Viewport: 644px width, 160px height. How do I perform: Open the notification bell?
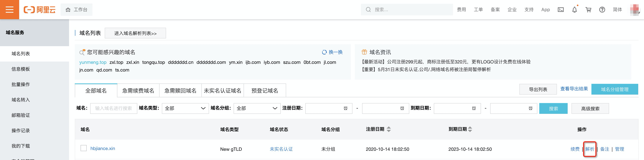[575, 10]
